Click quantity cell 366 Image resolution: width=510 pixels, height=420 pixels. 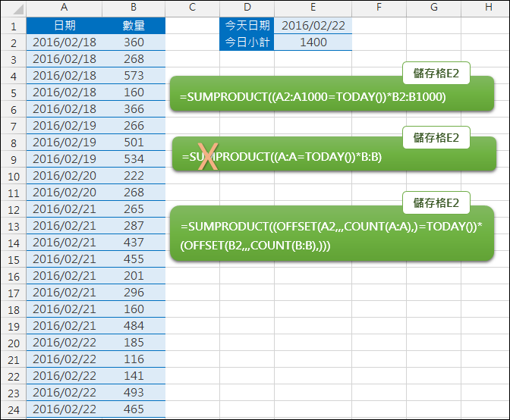coord(134,109)
